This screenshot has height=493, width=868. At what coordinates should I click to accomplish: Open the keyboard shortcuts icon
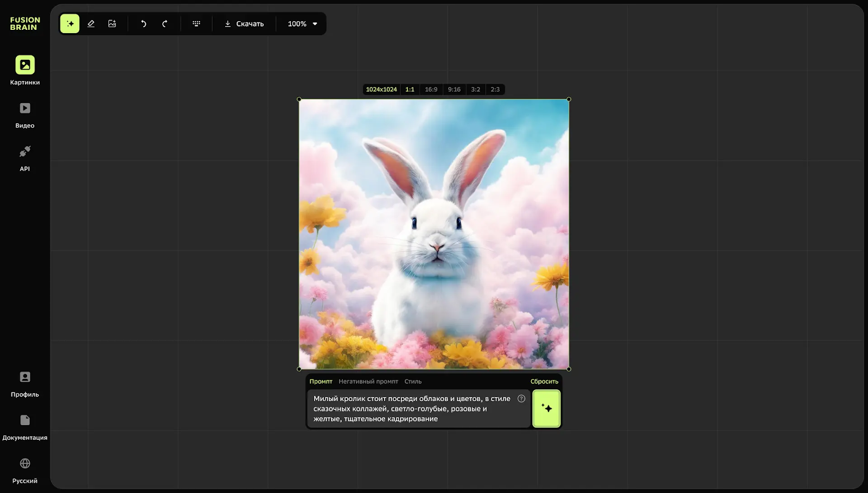(196, 24)
